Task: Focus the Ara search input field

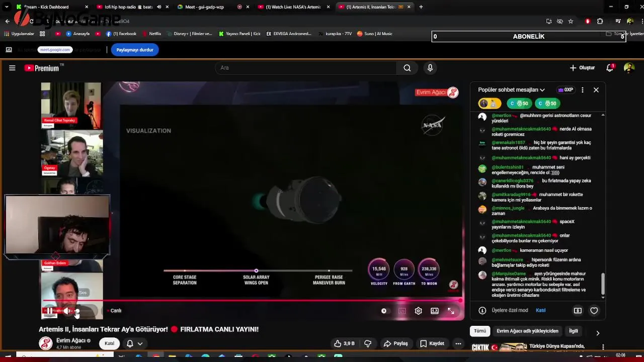Action: tap(306, 68)
